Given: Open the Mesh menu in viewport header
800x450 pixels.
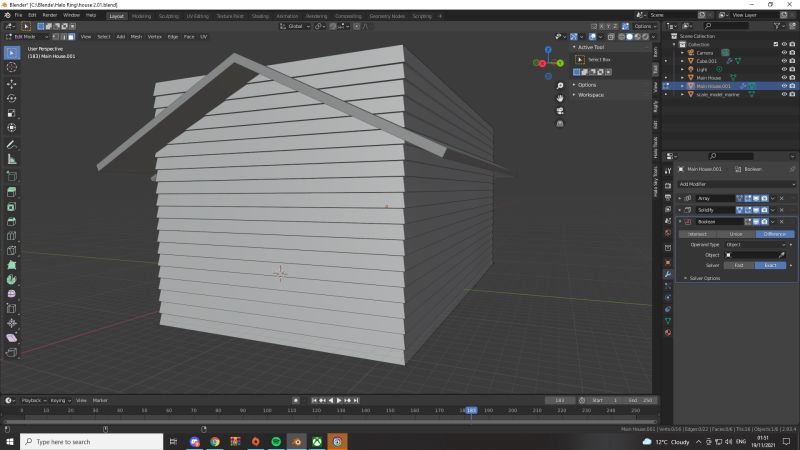Looking at the screenshot, I should tap(136, 37).
